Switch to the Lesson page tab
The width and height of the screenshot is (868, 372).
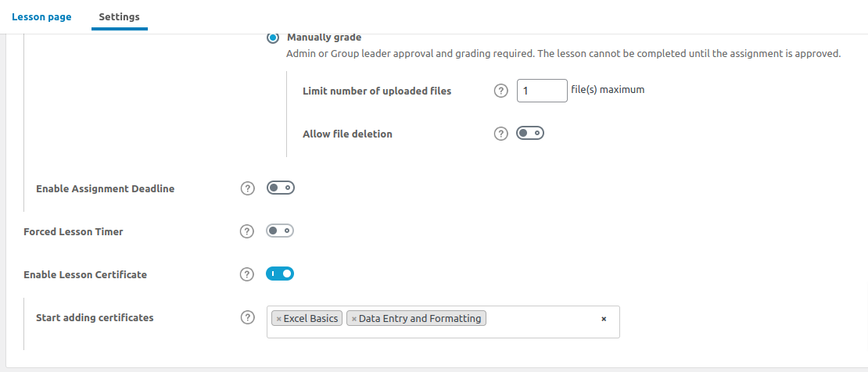tap(41, 17)
